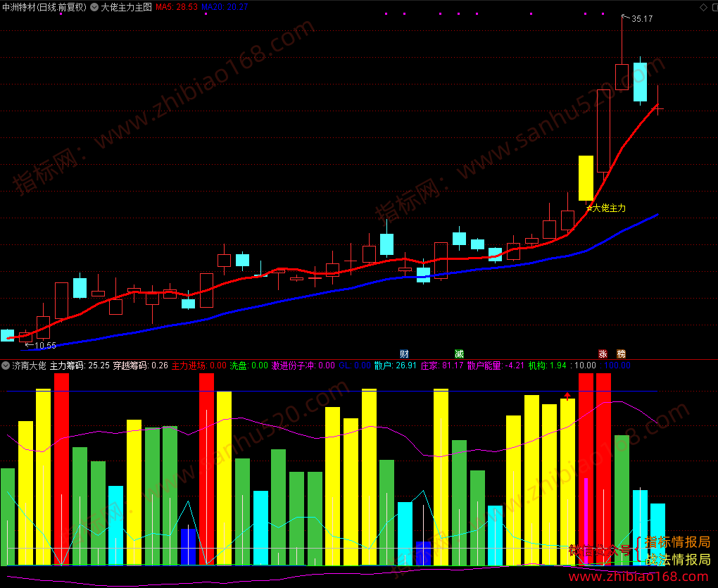Click the 庄家 81.17 indicator value
This screenshot has height=588, width=718.
(x=442, y=365)
